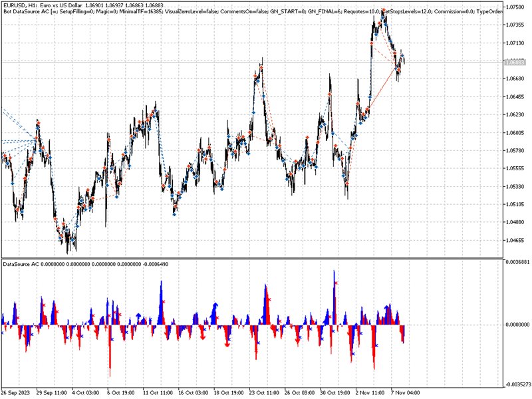The width and height of the screenshot is (532, 399).
Task: Click the 1.06005 price axis label
Action: [515, 132]
